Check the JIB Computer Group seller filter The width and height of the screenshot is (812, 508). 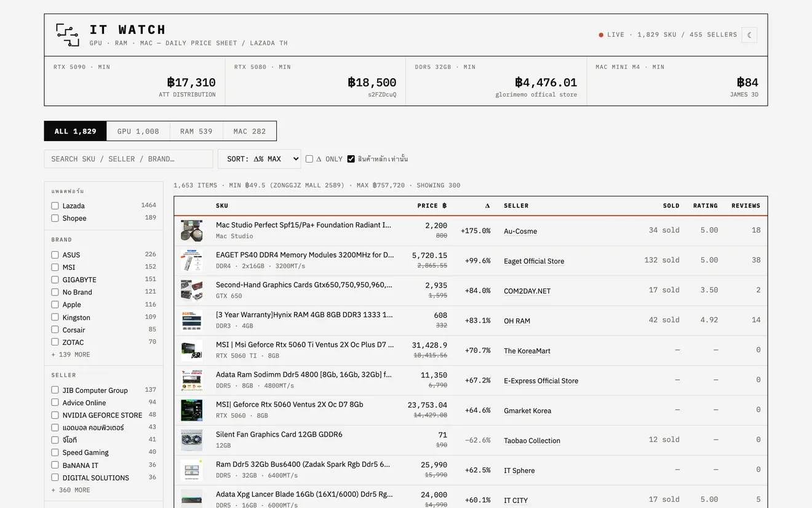point(55,390)
